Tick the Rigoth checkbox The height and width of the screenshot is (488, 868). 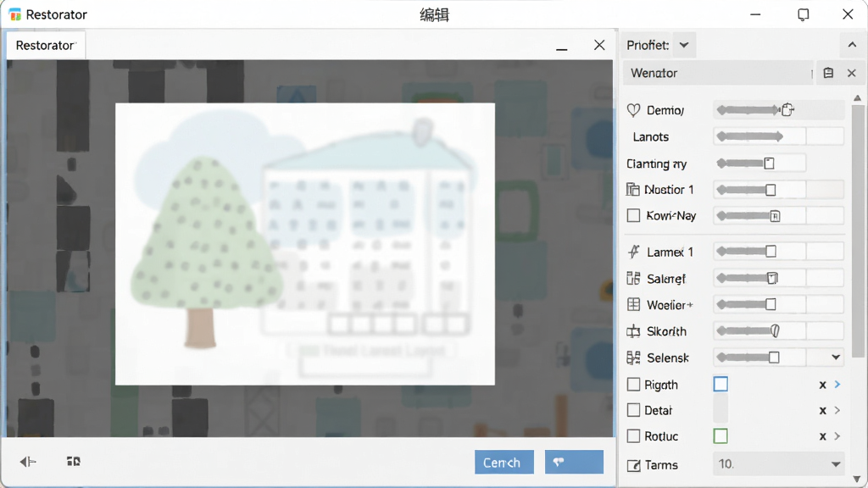click(x=633, y=384)
